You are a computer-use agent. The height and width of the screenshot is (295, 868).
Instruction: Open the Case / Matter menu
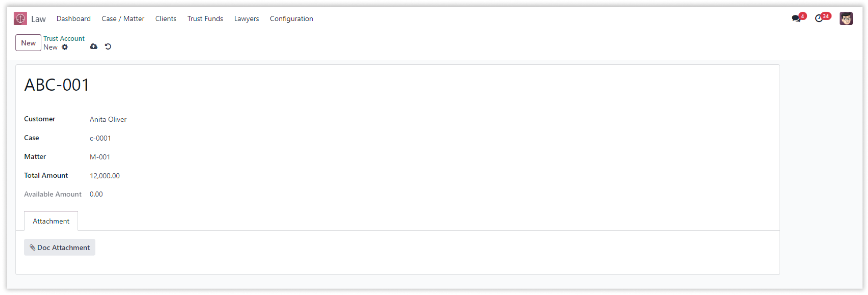[x=123, y=19]
